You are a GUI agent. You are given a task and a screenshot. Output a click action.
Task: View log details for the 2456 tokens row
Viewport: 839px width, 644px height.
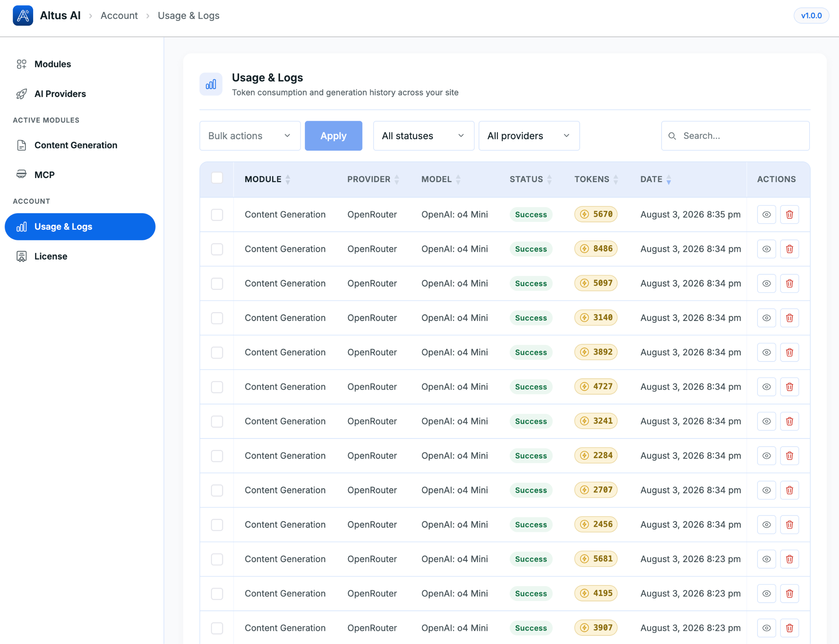(766, 524)
